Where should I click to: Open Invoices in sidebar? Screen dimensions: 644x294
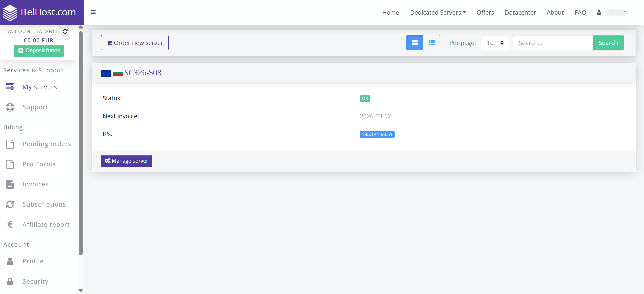tap(35, 184)
